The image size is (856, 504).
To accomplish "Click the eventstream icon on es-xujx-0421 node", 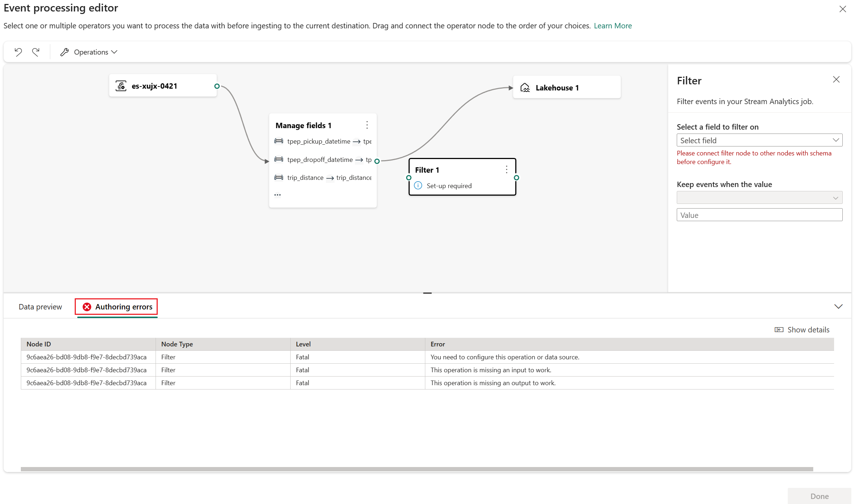I will coord(121,86).
